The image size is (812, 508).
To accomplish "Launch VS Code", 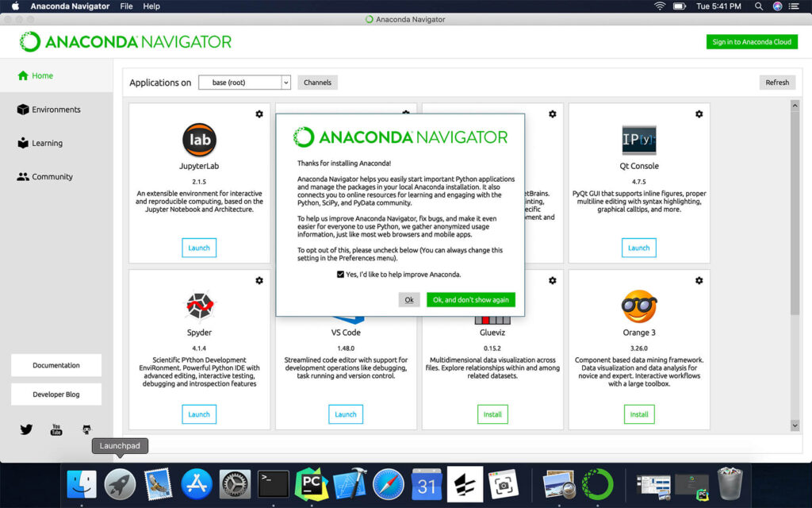I will [346, 414].
